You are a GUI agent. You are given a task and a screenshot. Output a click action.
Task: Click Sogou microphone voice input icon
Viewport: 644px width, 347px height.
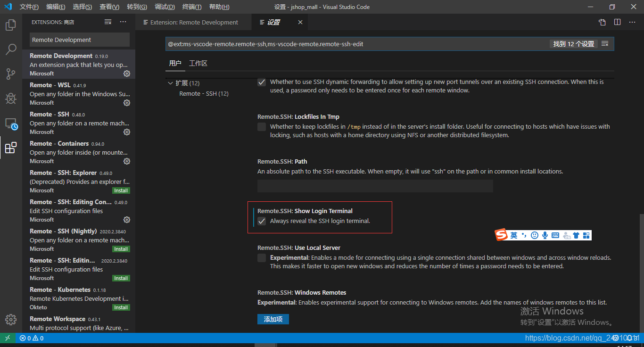pyautogui.click(x=545, y=235)
